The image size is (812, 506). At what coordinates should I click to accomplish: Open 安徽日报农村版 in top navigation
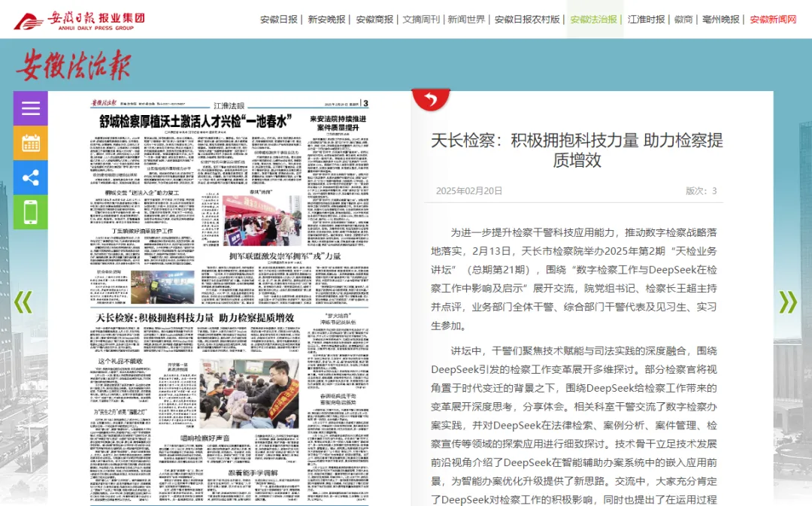click(x=527, y=20)
